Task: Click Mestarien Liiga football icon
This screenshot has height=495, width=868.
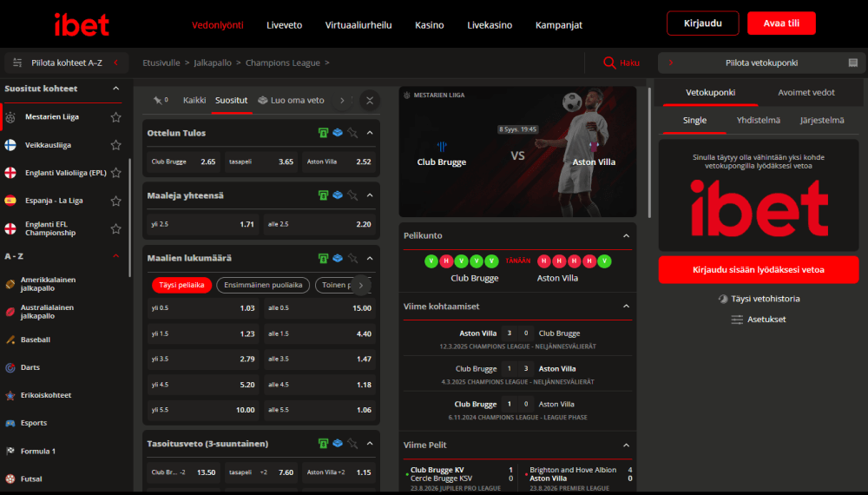Action: (x=10, y=117)
